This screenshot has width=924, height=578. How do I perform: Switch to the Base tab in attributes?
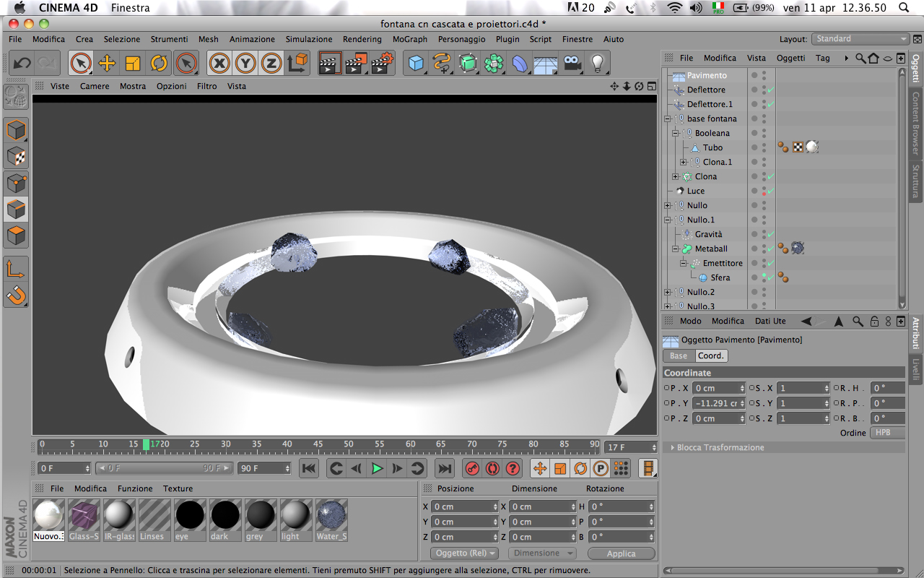(x=679, y=355)
